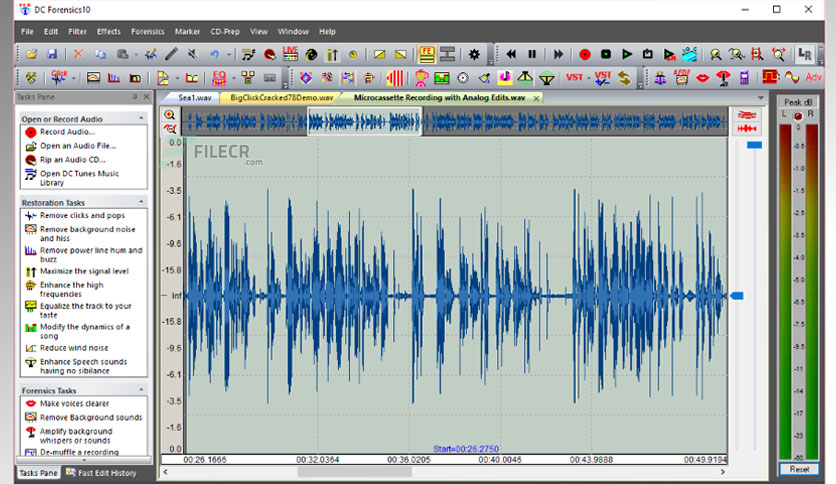Click the red single-waveform icon right of overview
Image resolution: width=836 pixels, height=484 pixels.
coord(747,128)
